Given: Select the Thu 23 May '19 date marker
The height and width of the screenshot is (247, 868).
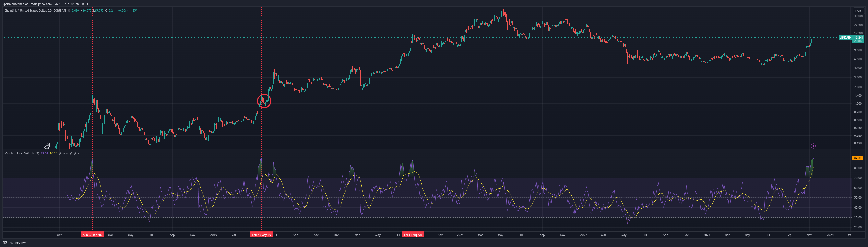Looking at the screenshot, I should pos(261,235).
